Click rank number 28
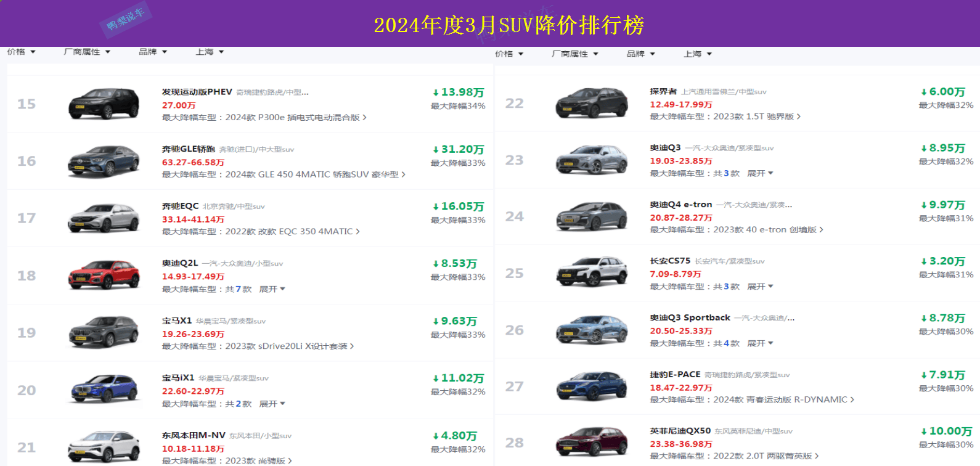Screen dimensions: 980x466 (515, 443)
